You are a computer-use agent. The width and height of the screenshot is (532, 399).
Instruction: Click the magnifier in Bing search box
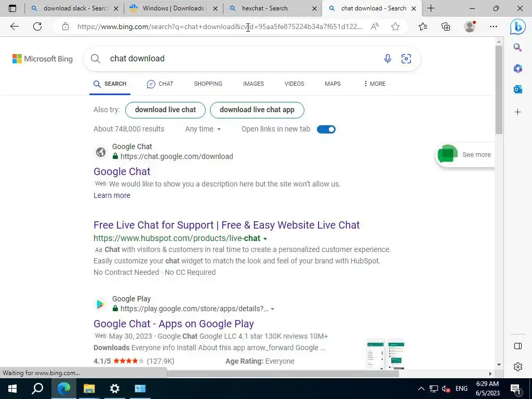(x=96, y=59)
